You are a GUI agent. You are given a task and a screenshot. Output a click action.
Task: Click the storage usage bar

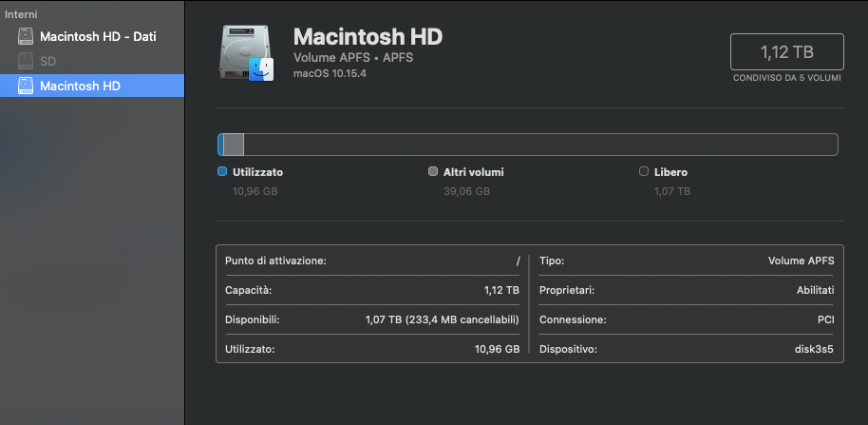528,145
